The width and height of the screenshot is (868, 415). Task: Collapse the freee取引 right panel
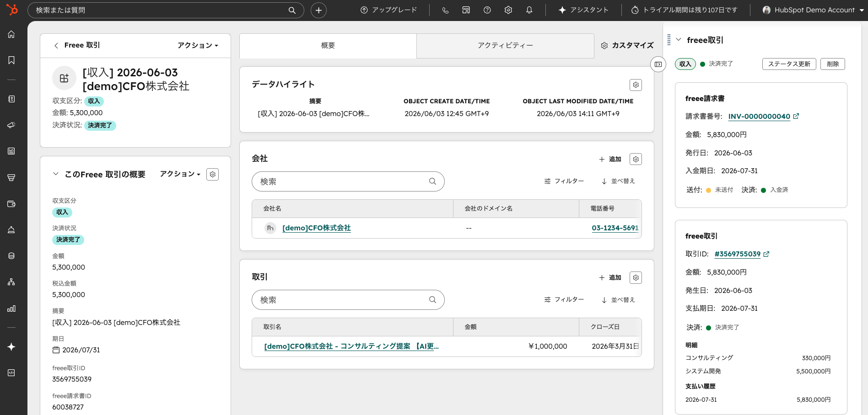pyautogui.click(x=679, y=40)
